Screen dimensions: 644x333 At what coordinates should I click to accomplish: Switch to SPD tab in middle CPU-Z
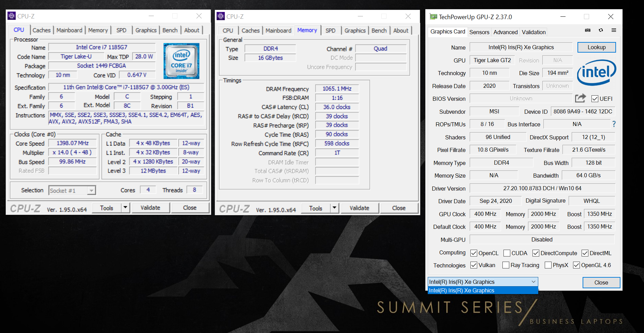point(330,30)
